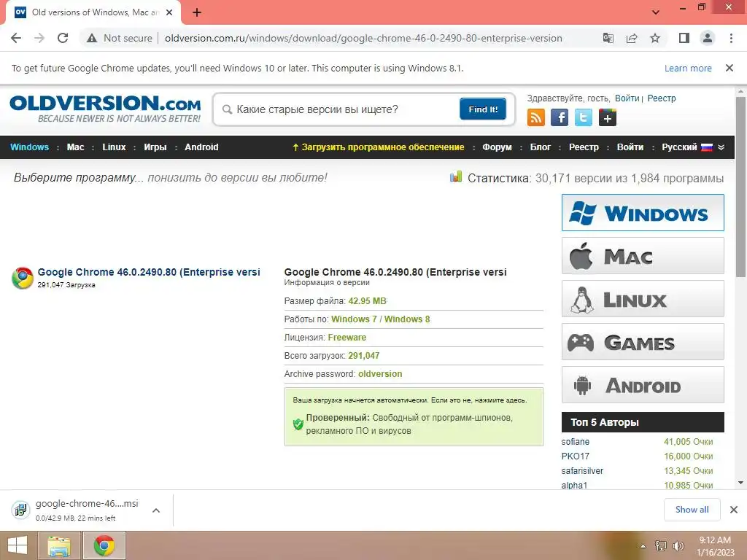Dismiss the Windows 10 update infobar
This screenshot has width=747, height=560.
pos(729,68)
